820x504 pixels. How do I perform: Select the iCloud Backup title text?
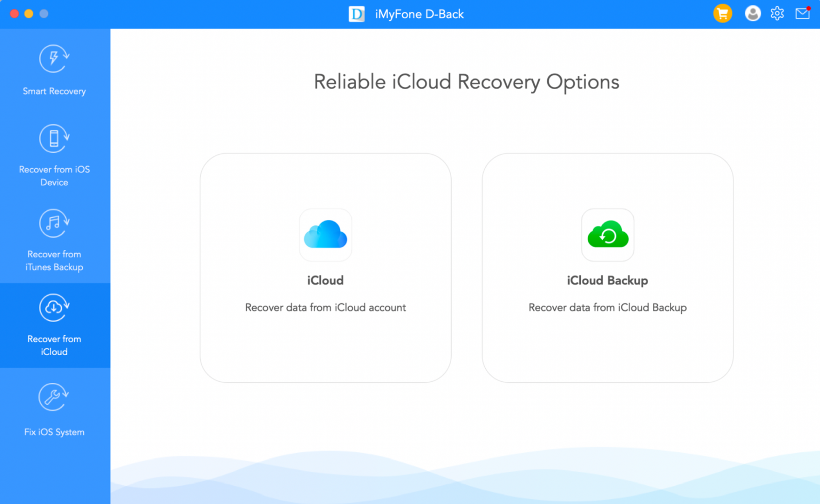click(x=608, y=281)
